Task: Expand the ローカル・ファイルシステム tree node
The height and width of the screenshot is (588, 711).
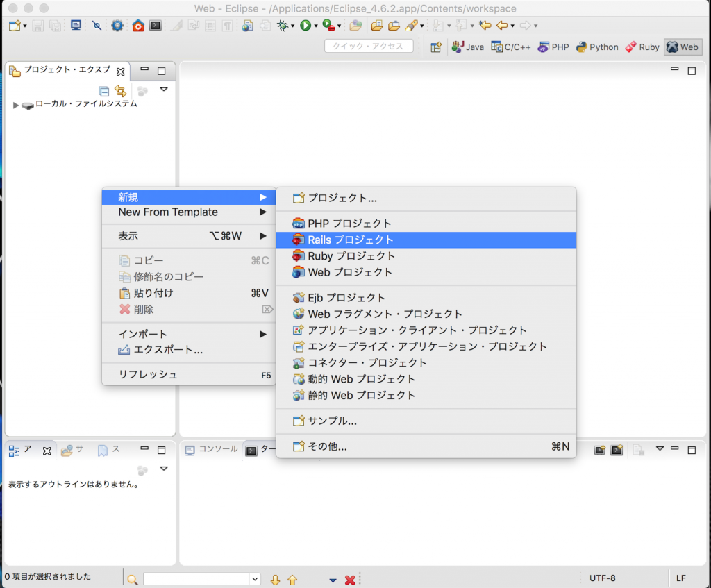Action: [16, 106]
